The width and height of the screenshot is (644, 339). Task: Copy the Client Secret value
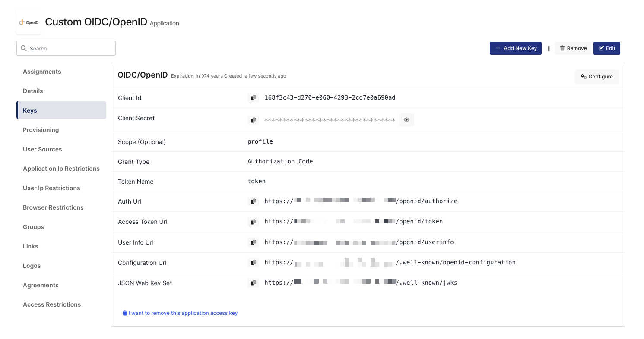click(x=254, y=120)
